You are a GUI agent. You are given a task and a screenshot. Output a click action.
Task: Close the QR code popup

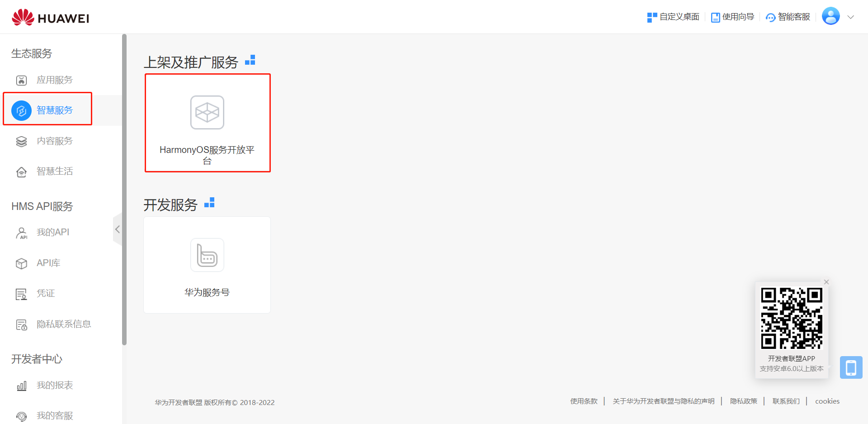pos(826,282)
